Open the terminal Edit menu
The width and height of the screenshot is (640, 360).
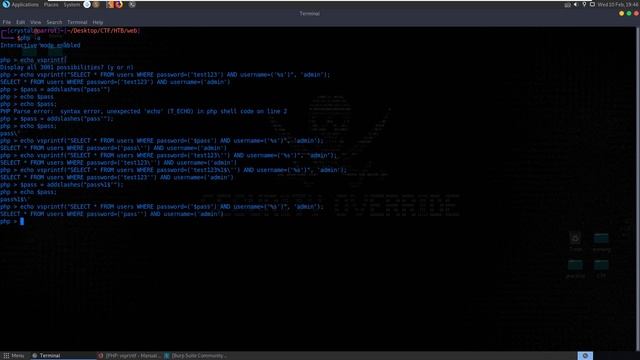pos(20,22)
